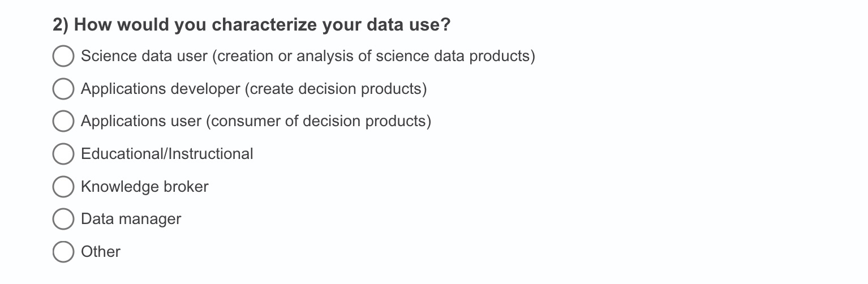868x284 pixels.
Task: Click the 'Applications developer' label text
Action: coord(161,89)
